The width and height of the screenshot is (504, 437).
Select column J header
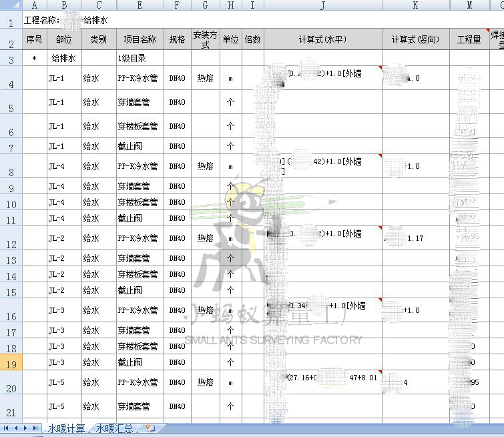coord(322,5)
